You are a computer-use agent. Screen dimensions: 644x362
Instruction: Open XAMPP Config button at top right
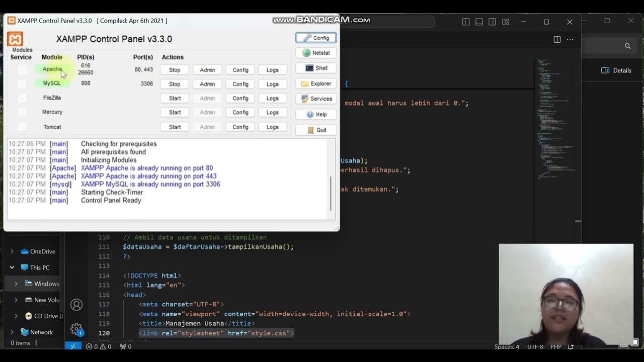316,38
